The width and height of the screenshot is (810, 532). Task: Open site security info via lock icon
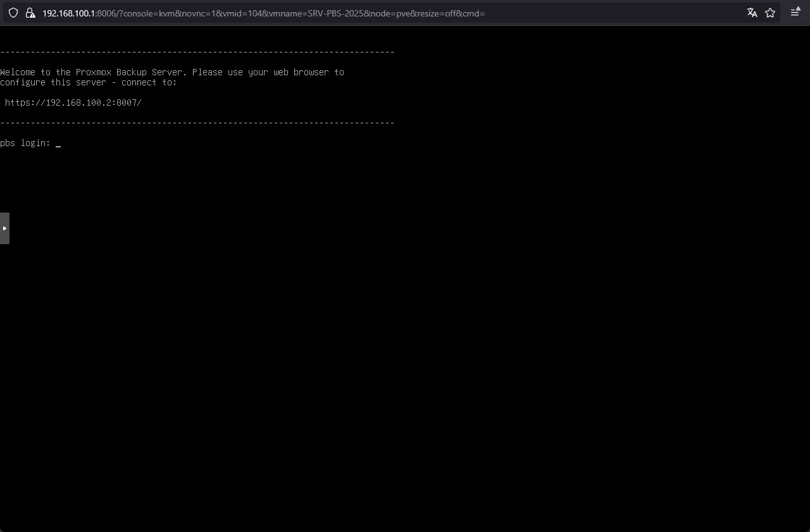click(29, 13)
